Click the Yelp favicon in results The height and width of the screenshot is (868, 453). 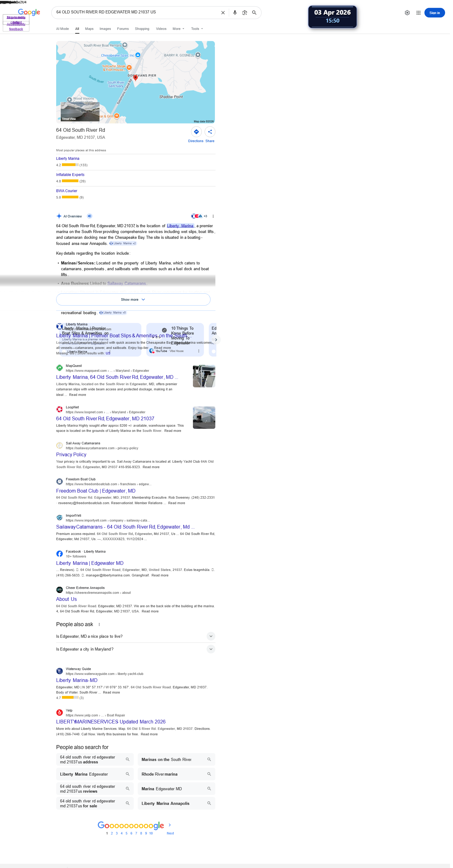59,713
